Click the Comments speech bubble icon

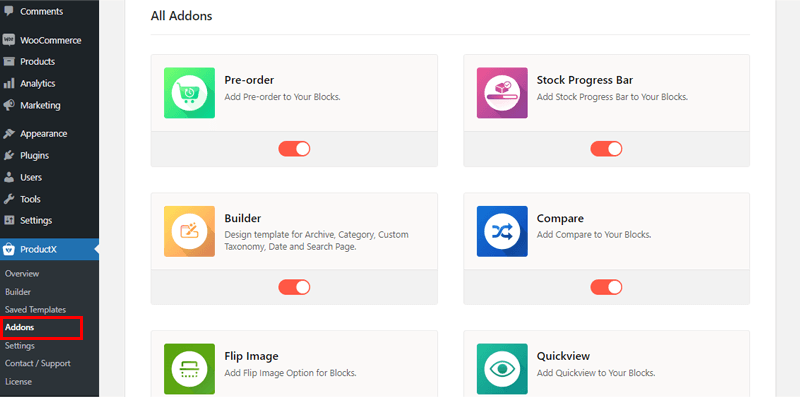(x=9, y=11)
